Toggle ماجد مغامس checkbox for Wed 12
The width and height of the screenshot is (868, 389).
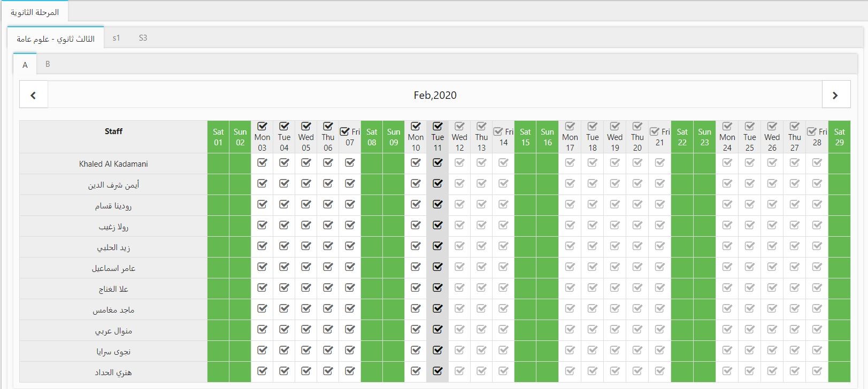pos(459,309)
